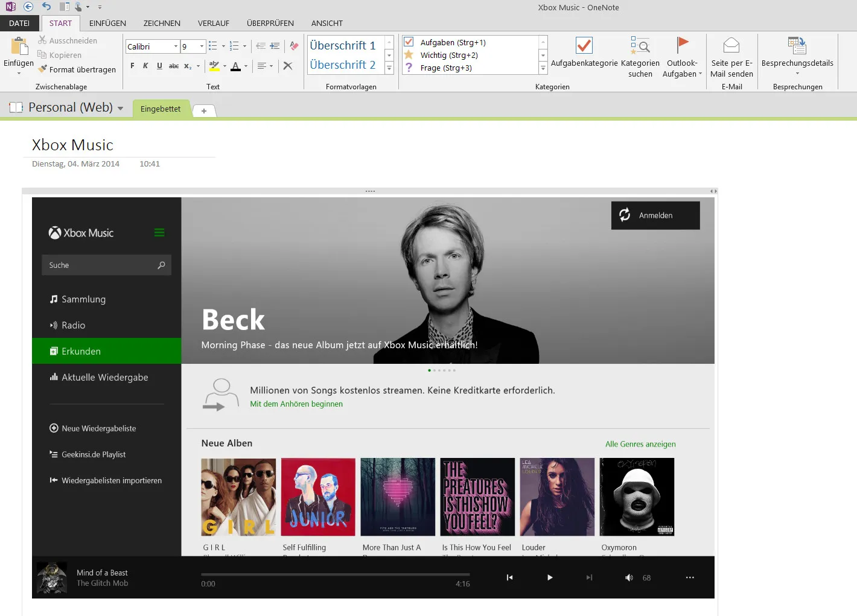Click the Mit dem Anhören beginnen link

[296, 404]
